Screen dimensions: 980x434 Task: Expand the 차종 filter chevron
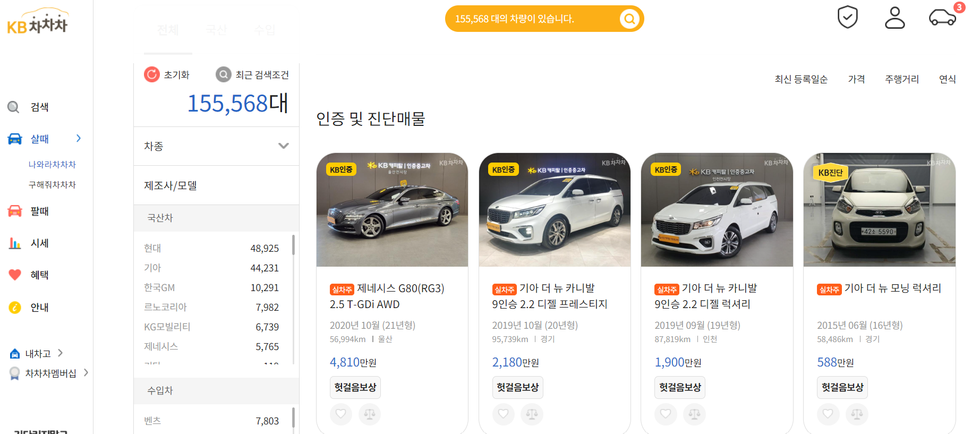tap(284, 146)
